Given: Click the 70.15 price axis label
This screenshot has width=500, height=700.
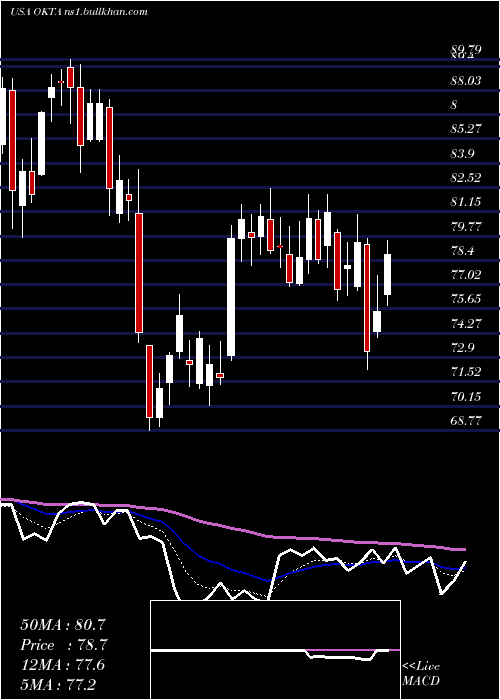Looking at the screenshot, I should point(467,396).
